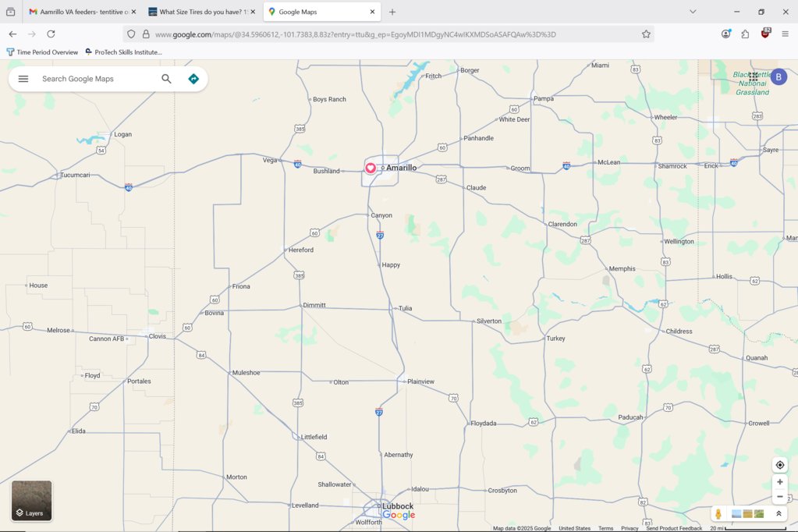Image resolution: width=798 pixels, height=532 pixels.
Task: Click the Search Google Maps field
Action: [97, 79]
